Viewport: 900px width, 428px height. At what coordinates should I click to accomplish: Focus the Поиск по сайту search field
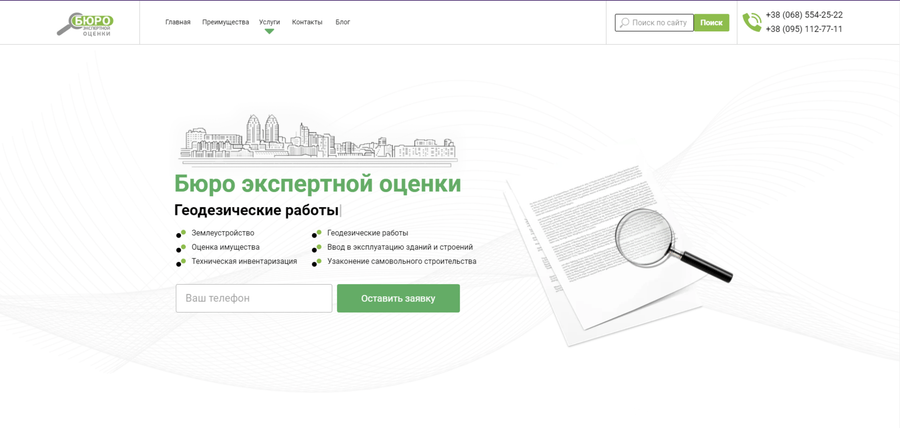[654, 23]
